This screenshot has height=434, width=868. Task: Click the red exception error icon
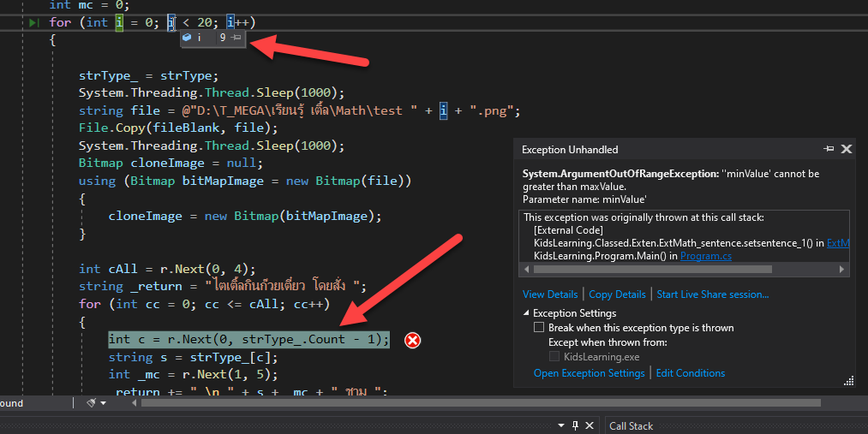(412, 341)
